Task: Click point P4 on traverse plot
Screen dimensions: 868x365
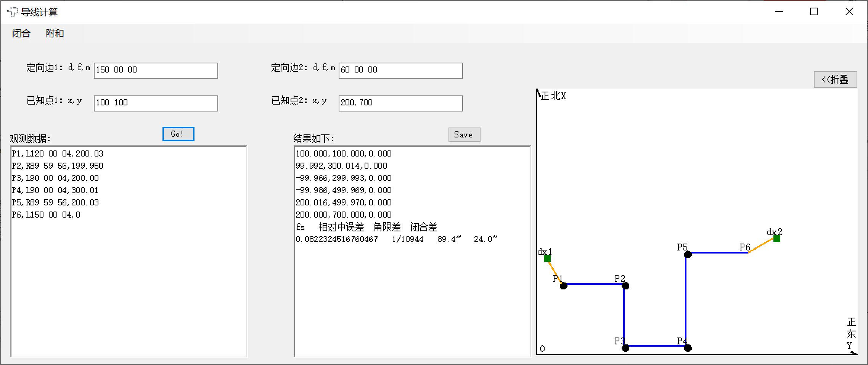Action: (x=688, y=347)
